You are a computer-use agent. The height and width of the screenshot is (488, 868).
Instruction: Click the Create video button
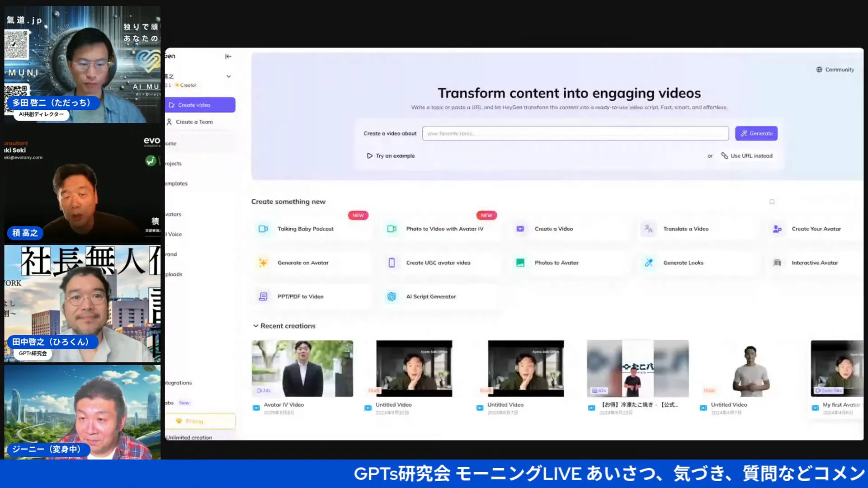[200, 105]
